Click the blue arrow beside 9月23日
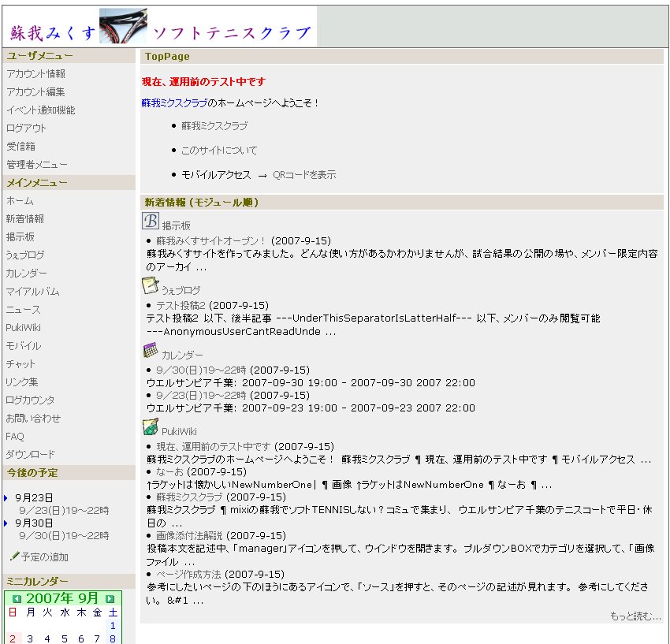 (6, 498)
